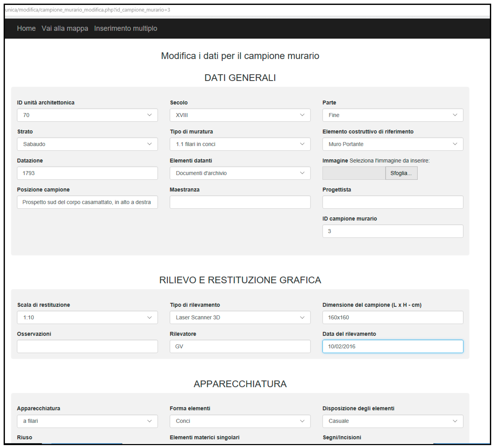The width and height of the screenshot is (495, 448).
Task: Click into the Datazione field
Action: tap(87, 173)
